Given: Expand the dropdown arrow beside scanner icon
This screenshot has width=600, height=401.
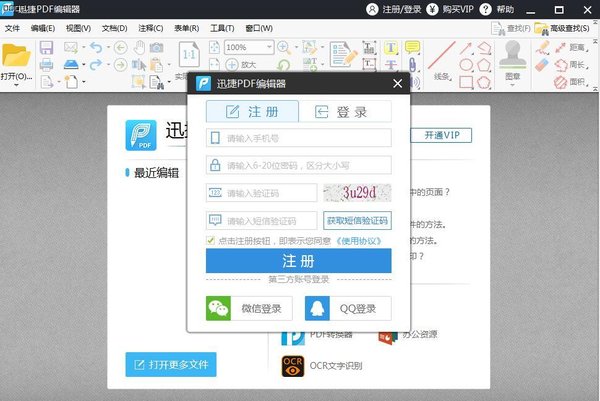Looking at the screenshot, I should [x=83, y=65].
